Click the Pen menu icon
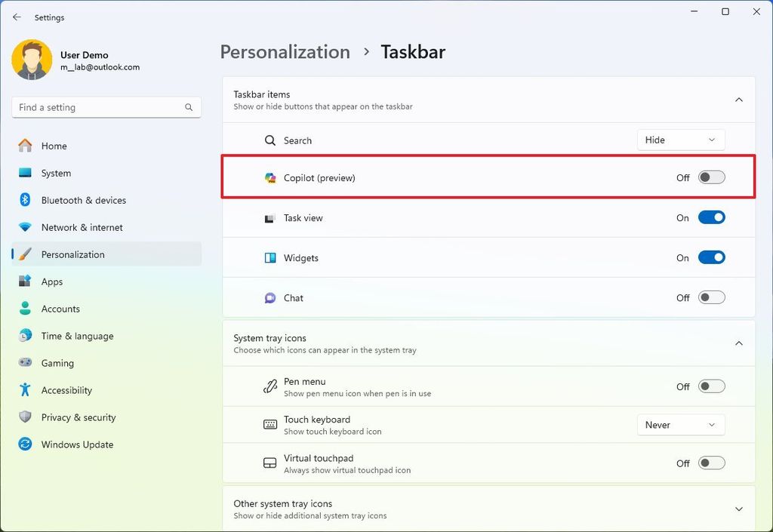 tap(269, 386)
